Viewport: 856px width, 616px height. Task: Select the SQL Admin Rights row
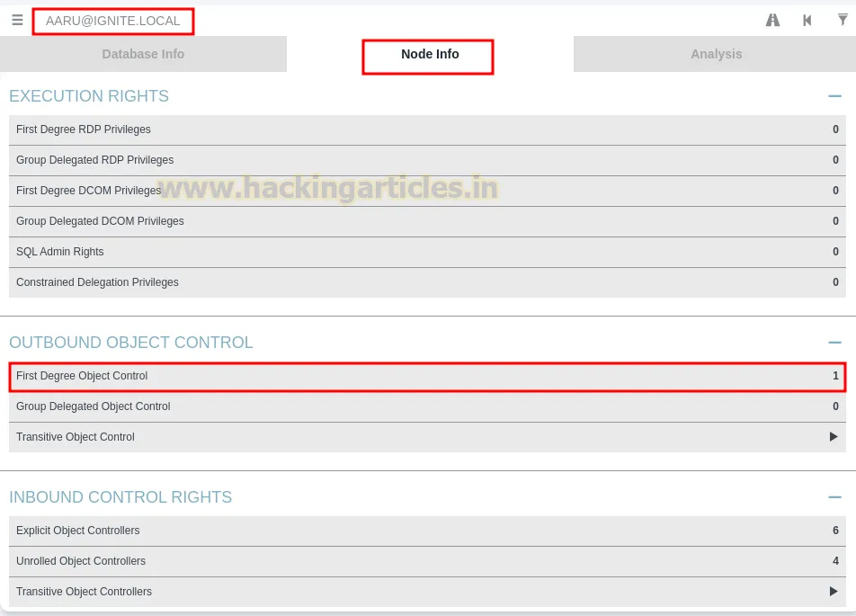point(427,252)
